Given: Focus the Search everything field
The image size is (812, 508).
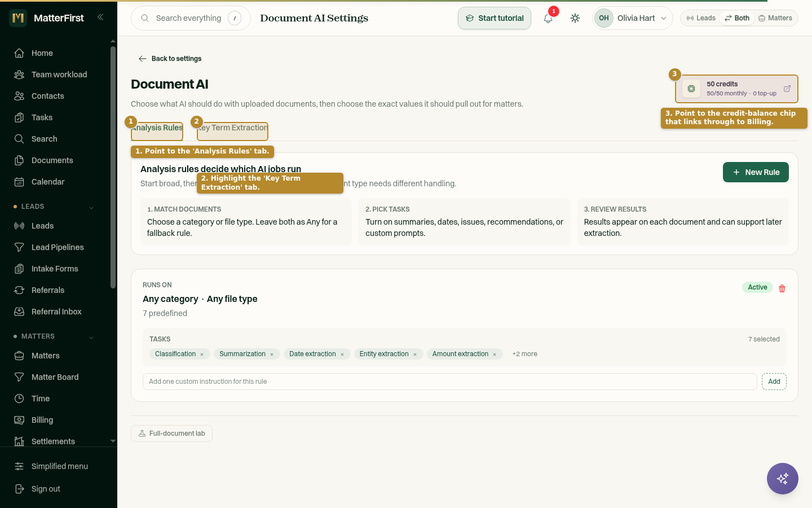Looking at the screenshot, I should pos(191,18).
